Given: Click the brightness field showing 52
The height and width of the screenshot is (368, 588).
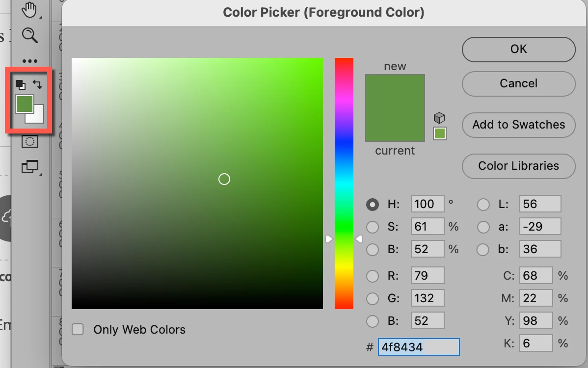Looking at the screenshot, I should [428, 249].
